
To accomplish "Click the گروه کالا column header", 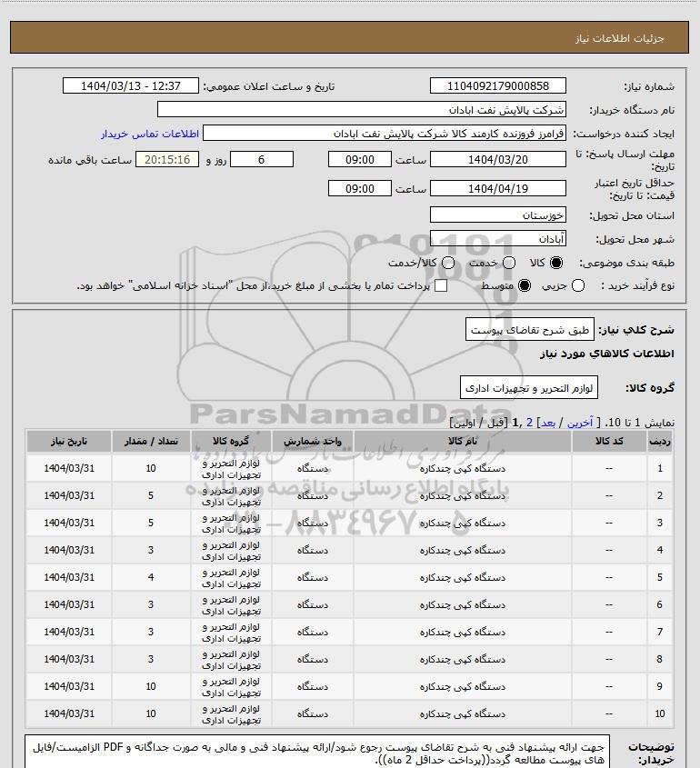I will pyautogui.click(x=231, y=441).
